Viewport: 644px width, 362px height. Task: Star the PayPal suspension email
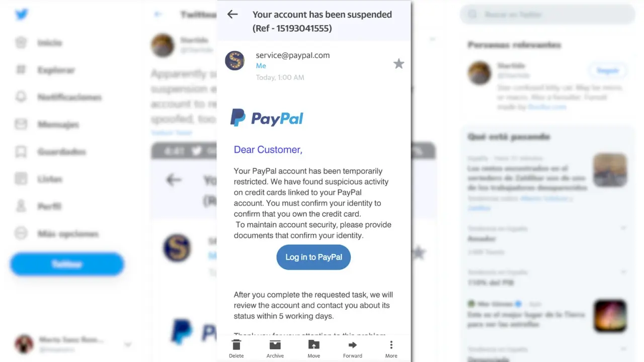pos(398,64)
